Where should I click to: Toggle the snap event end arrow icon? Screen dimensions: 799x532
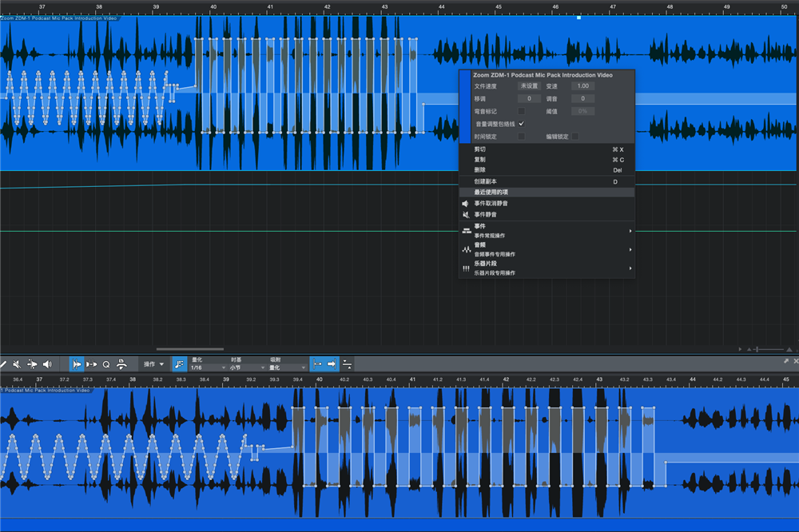pyautogui.click(x=332, y=363)
